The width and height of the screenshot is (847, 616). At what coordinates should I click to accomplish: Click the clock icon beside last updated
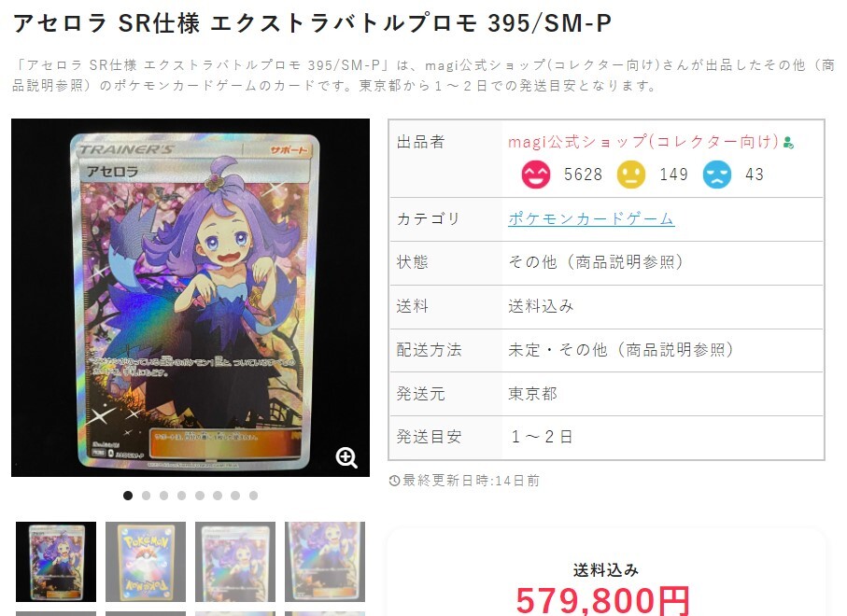(394, 481)
